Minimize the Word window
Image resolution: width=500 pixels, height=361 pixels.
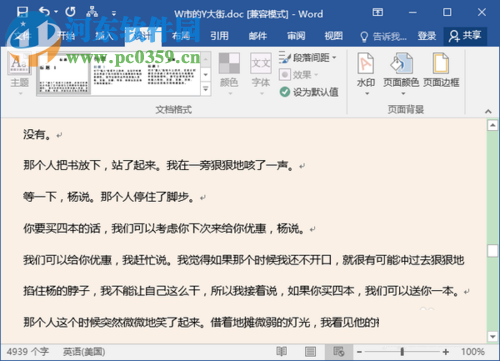413,12
